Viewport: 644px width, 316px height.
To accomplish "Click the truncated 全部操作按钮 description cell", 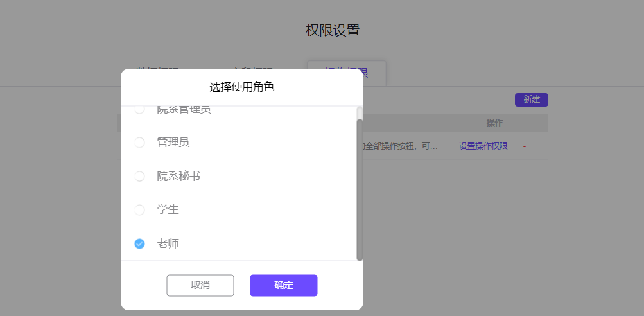I will coord(401,146).
